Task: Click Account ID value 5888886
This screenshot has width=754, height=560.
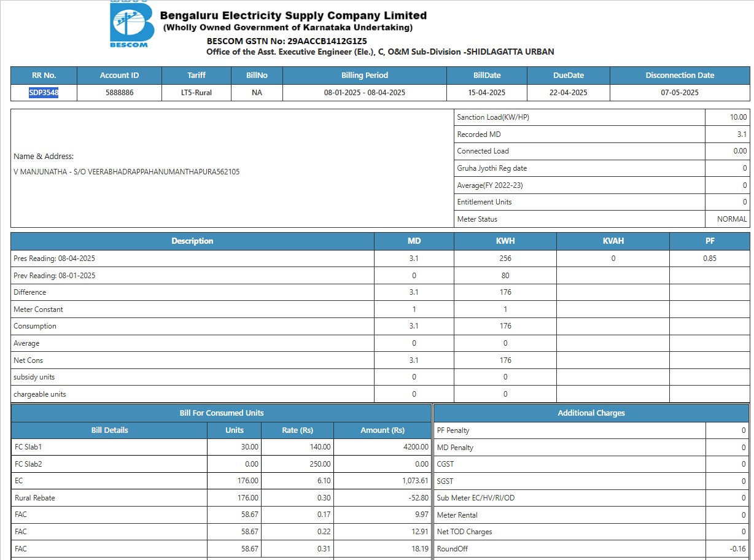Action: [x=120, y=93]
